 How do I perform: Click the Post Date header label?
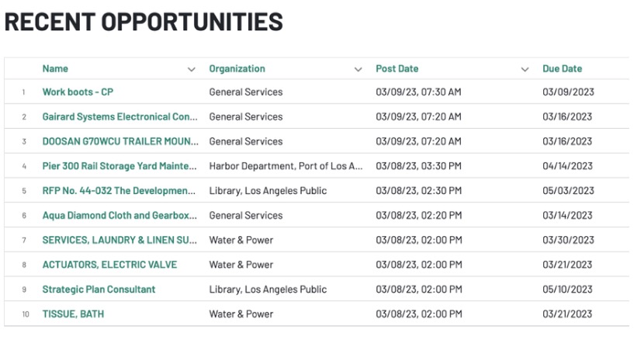click(396, 68)
